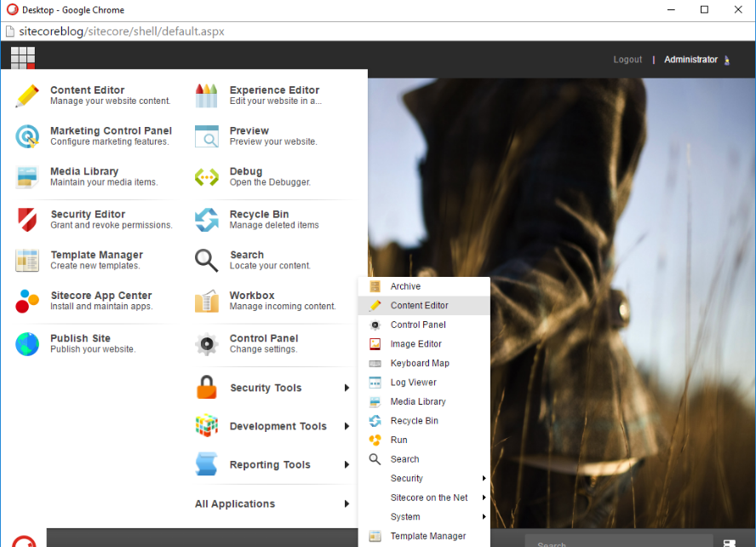Click "Change settings." description text
Image resolution: width=756 pixels, height=547 pixels.
pyautogui.click(x=263, y=349)
